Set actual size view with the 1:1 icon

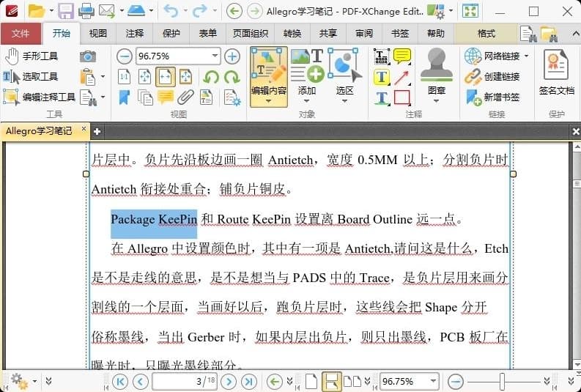[x=124, y=77]
